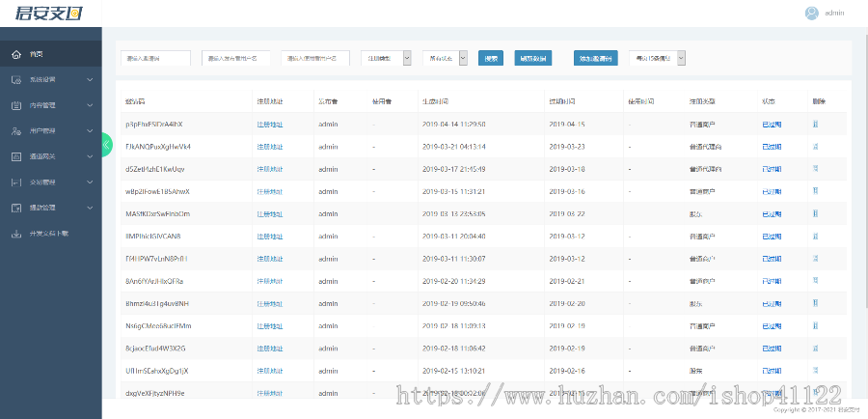The image size is (868, 419).
Task: Delete the invite code generated 2019-03-13
Action: tap(815, 214)
